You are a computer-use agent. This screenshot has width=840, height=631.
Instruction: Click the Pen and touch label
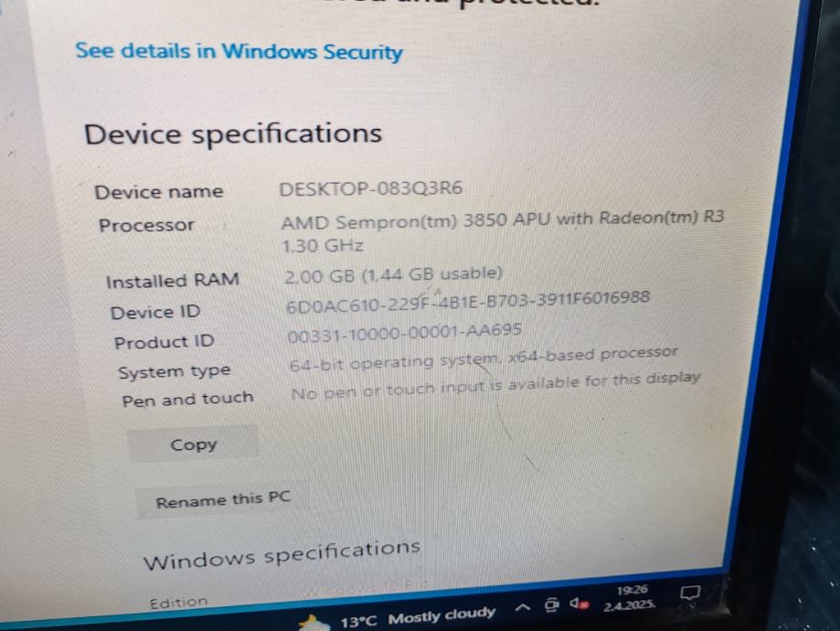[188, 400]
